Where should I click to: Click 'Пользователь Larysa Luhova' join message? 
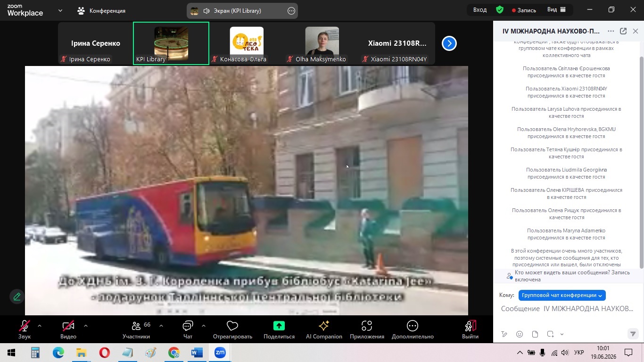click(566, 113)
